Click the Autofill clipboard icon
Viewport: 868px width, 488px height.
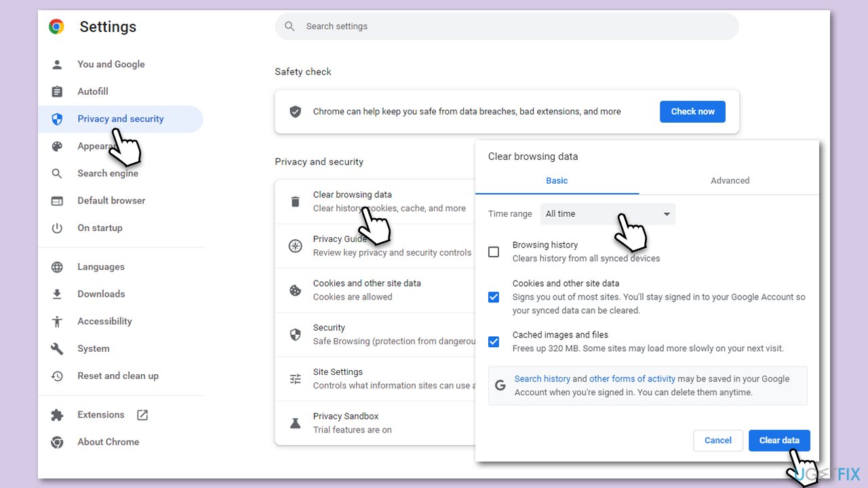(x=57, y=91)
